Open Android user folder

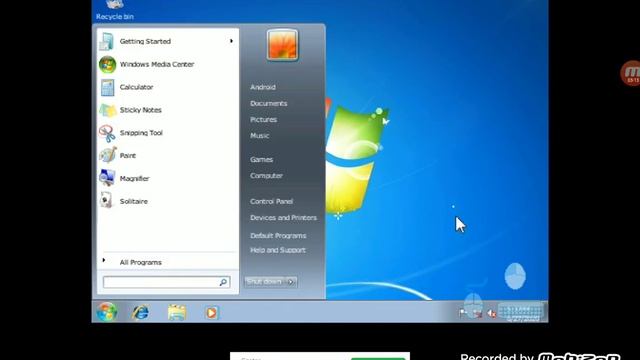click(263, 87)
